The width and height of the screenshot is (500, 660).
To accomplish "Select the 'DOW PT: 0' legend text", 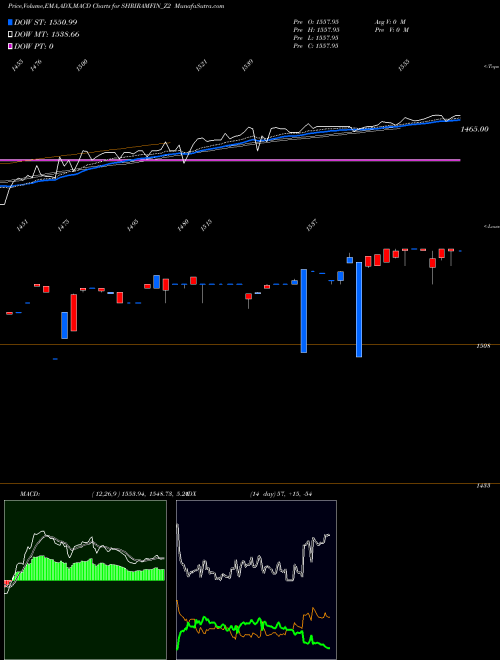I will [x=34, y=46].
